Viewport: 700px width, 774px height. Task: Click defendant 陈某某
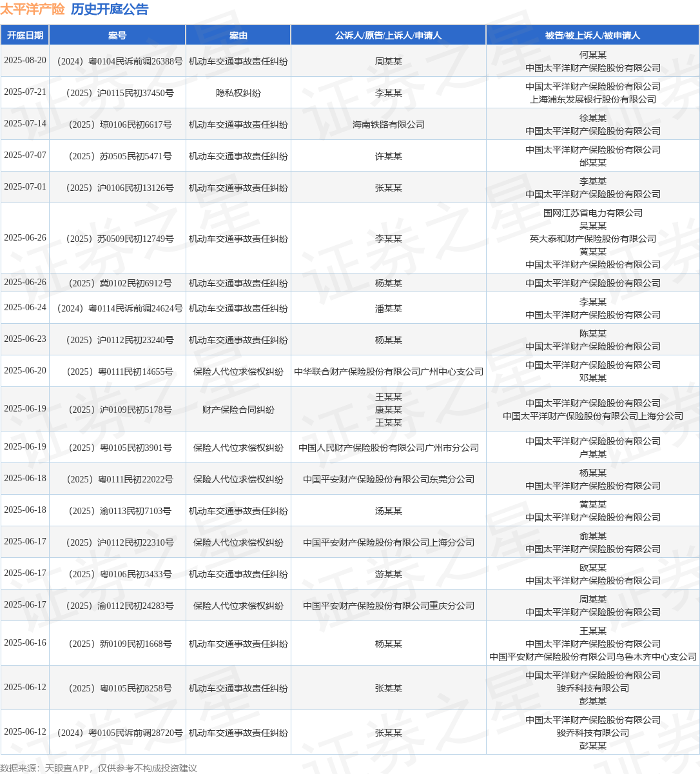pyautogui.click(x=593, y=333)
